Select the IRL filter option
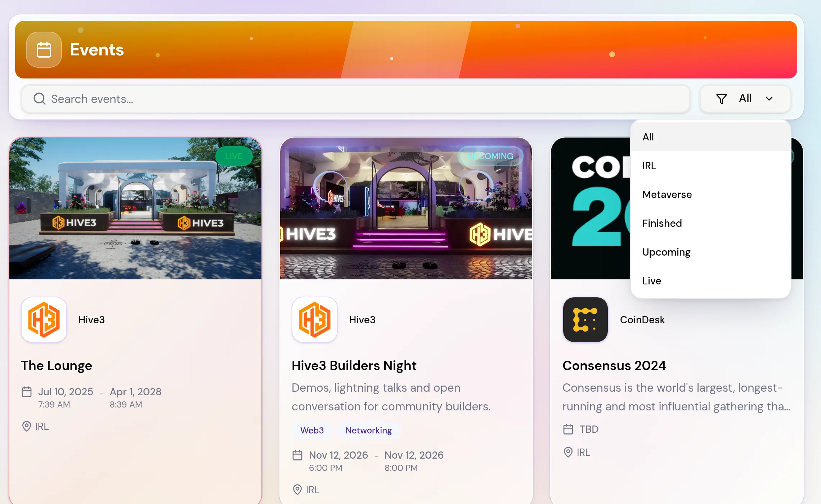Screen dimensions: 821x504 point(711,166)
